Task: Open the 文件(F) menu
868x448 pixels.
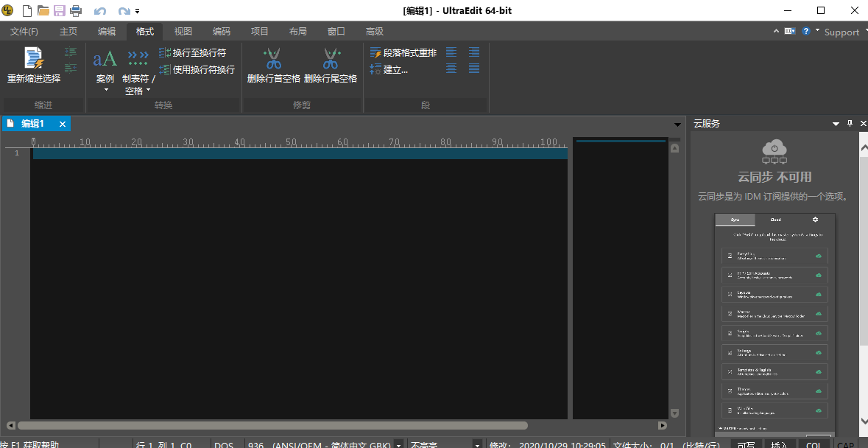Action: tap(24, 32)
